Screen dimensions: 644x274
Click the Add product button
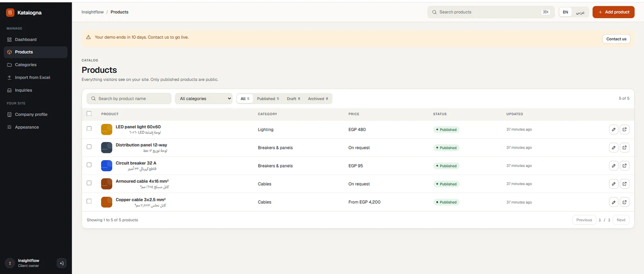click(613, 12)
